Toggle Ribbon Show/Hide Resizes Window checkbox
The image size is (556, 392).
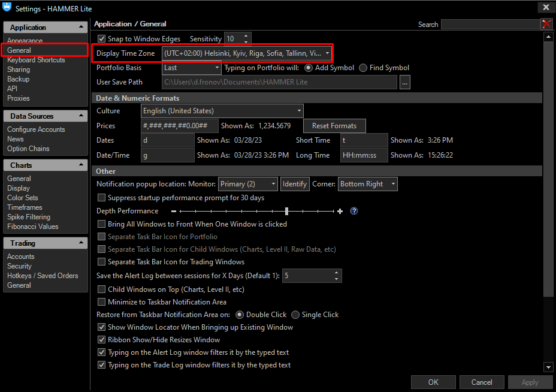[x=101, y=340]
